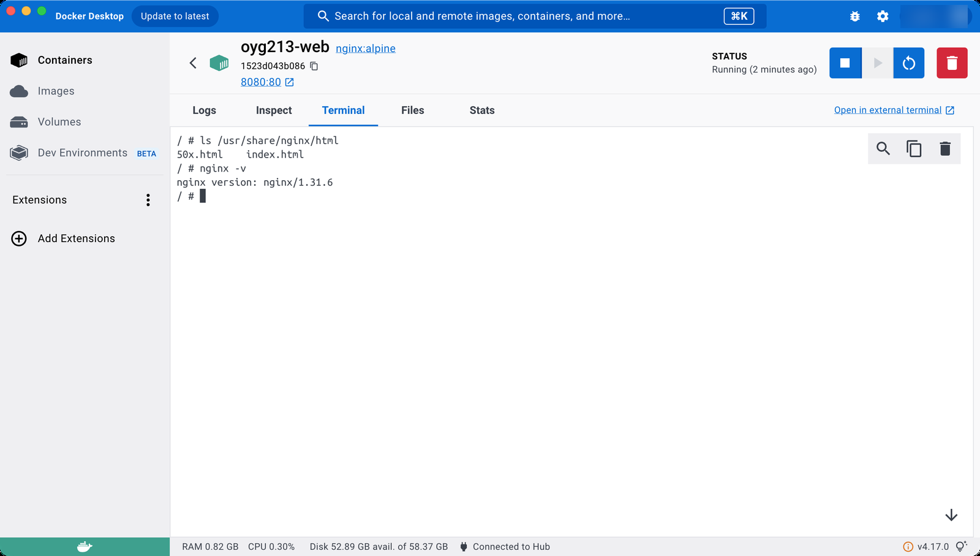The height and width of the screenshot is (556, 980).
Task: Click the Update to latest button
Action: [175, 17]
